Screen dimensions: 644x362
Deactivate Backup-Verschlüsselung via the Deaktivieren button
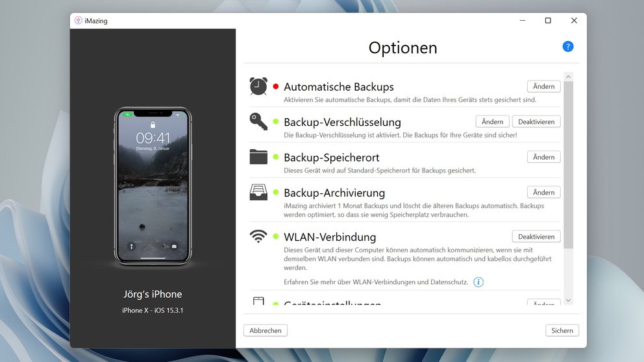coord(536,121)
